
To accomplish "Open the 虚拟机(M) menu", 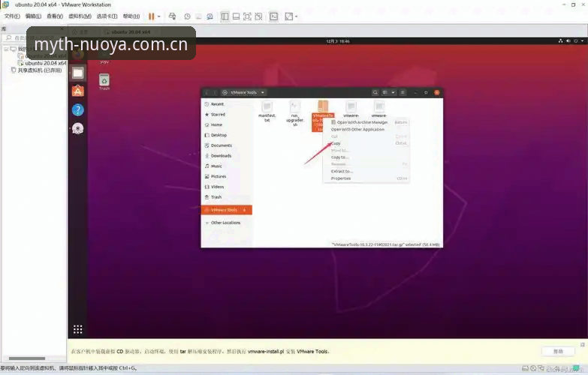I will (80, 16).
